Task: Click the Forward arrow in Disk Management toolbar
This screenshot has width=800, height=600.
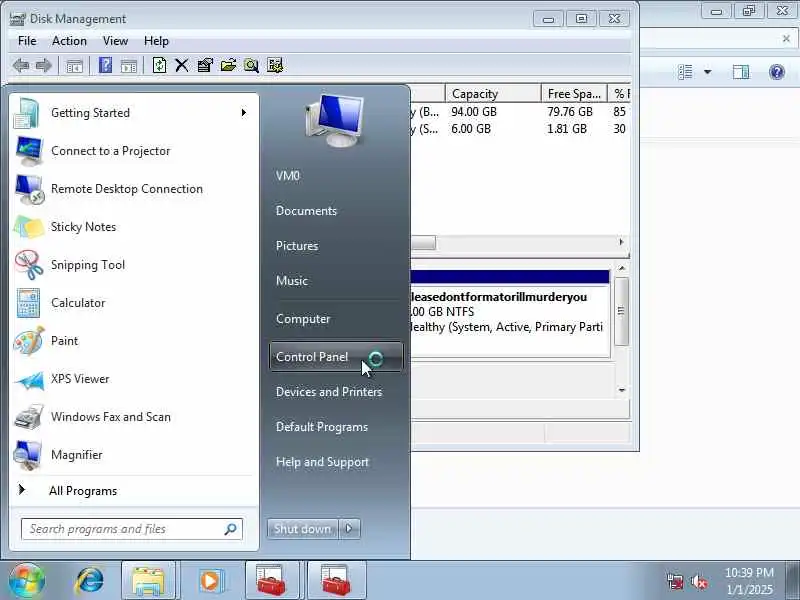Action: [x=44, y=65]
